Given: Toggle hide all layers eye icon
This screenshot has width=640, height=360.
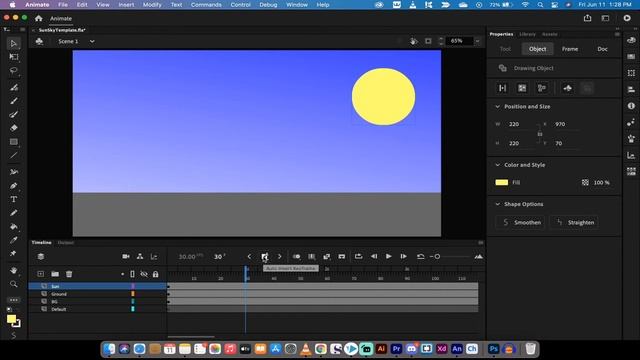Looking at the screenshot, I should point(144,274).
